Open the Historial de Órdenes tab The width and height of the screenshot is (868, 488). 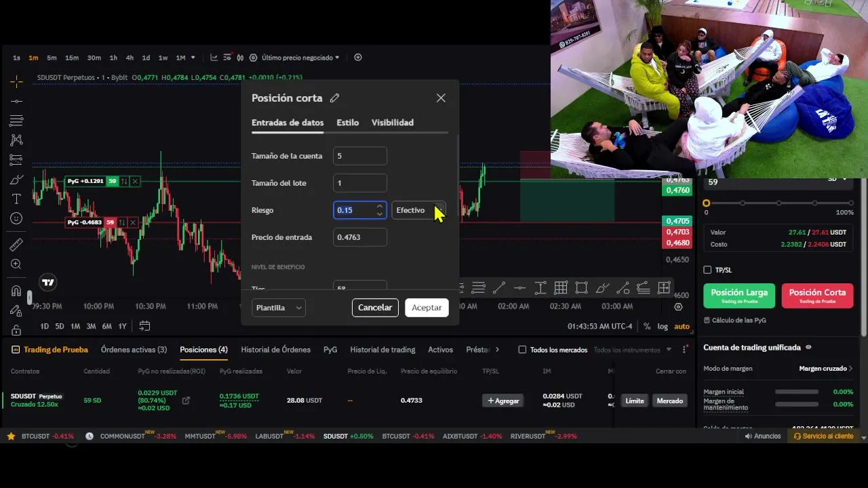point(276,350)
